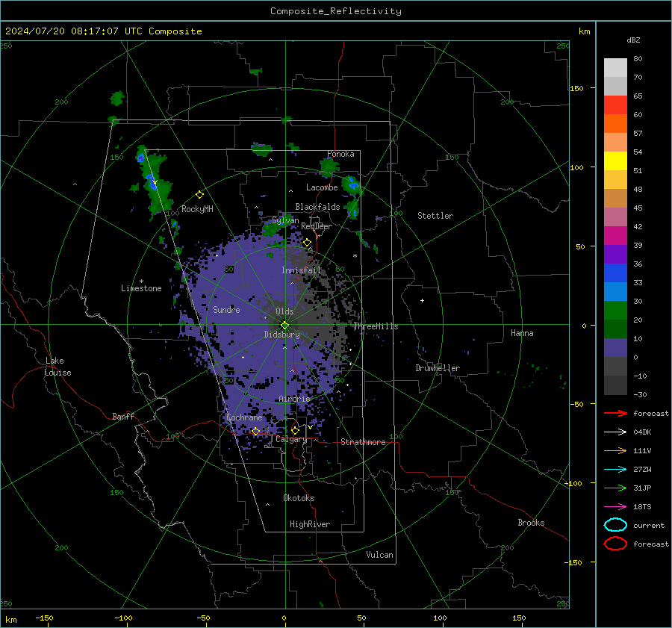Click the Lacombe map label
The image size is (672, 628).
tap(322, 187)
